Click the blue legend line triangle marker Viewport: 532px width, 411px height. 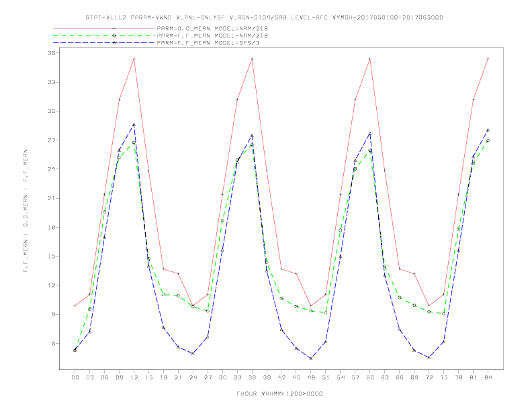114,43
